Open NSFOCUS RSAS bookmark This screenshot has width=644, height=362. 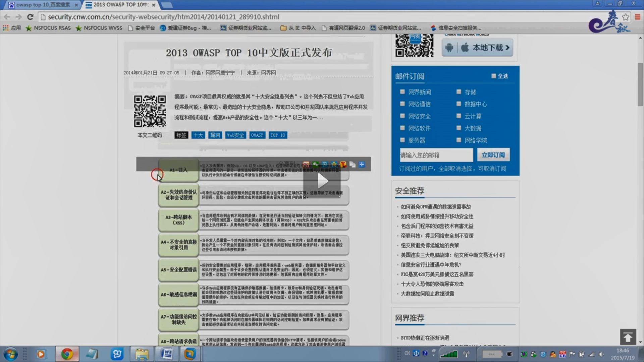tap(48, 28)
